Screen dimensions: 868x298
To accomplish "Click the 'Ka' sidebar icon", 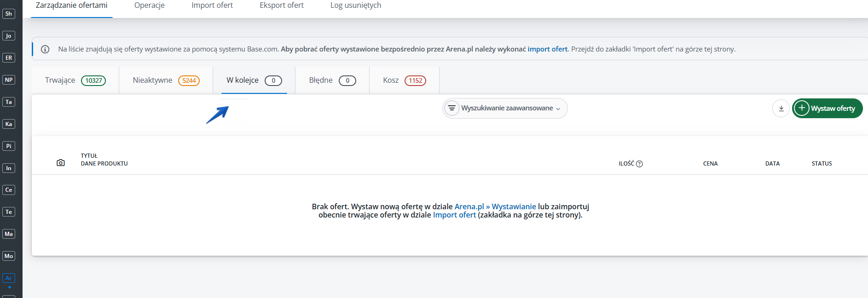I will coord(9,124).
